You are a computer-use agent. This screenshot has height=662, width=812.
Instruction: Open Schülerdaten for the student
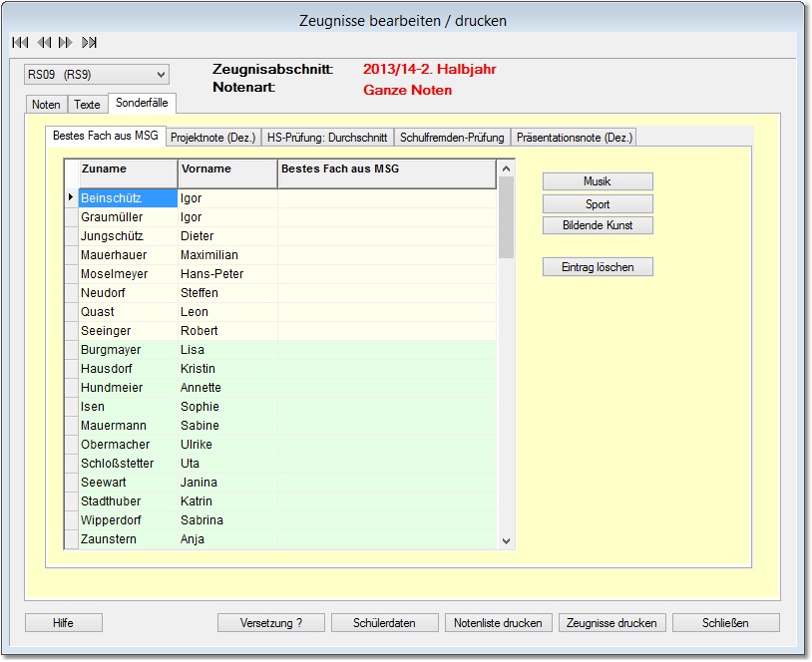(x=384, y=623)
